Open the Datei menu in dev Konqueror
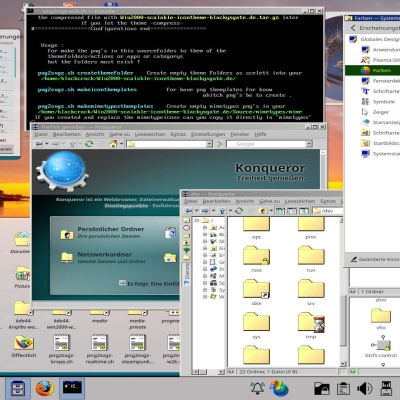 [191, 201]
